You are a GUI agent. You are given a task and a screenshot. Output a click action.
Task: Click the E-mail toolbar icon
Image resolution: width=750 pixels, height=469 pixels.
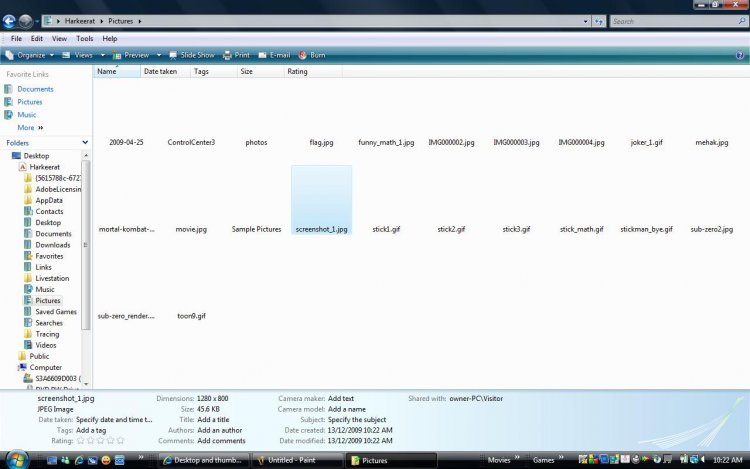(263, 55)
